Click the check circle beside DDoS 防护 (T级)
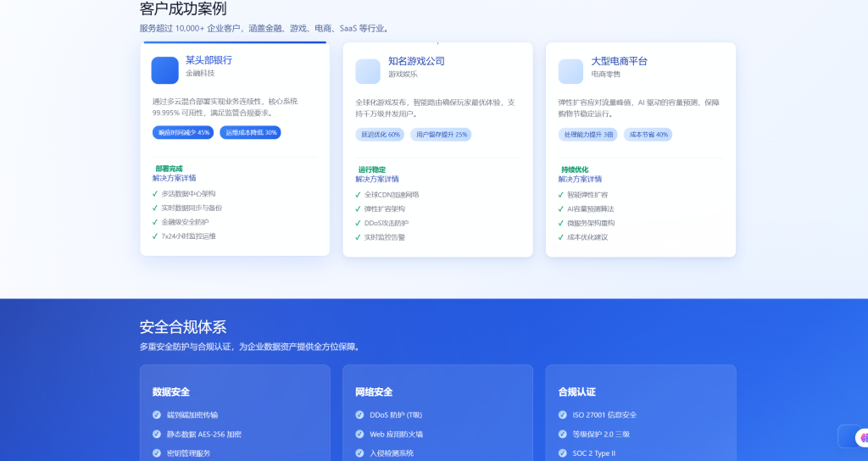The width and height of the screenshot is (868, 461). 359,414
